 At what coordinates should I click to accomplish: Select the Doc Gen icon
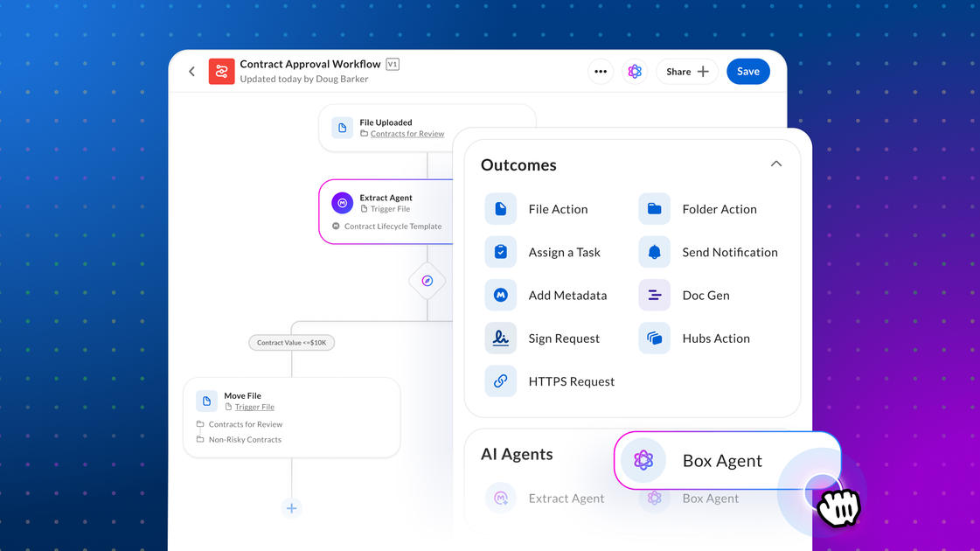point(655,296)
